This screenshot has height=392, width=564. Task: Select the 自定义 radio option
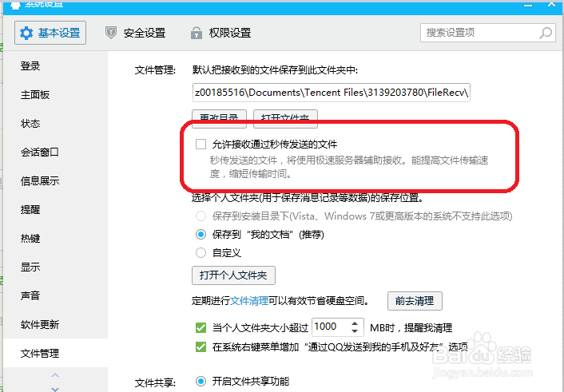pyautogui.click(x=201, y=253)
